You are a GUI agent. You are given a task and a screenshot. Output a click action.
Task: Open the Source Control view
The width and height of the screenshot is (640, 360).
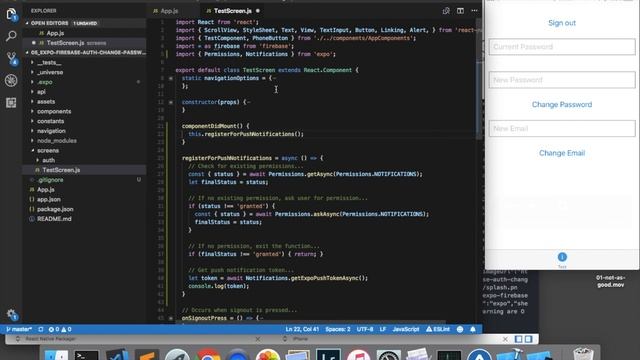pos(11,58)
